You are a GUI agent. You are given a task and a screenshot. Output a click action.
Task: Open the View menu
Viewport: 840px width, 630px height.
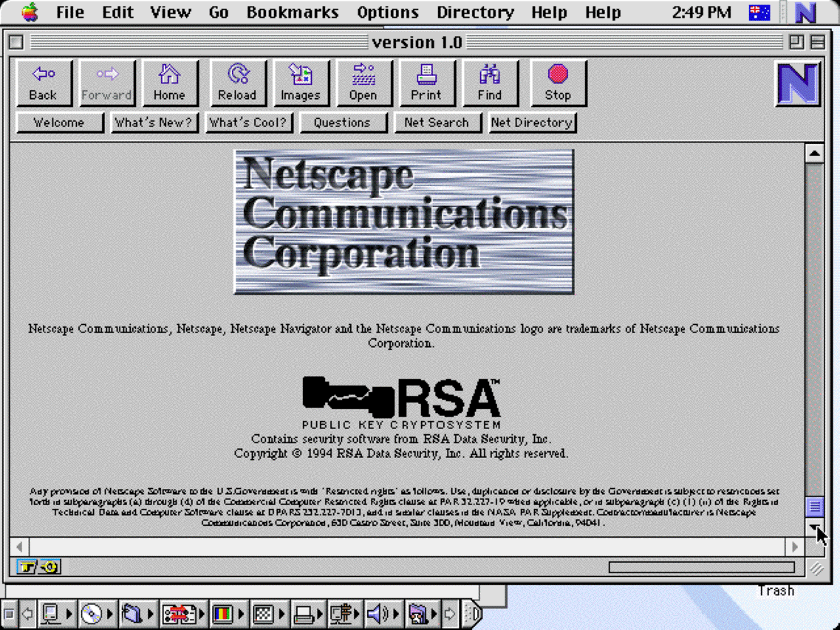coord(170,13)
